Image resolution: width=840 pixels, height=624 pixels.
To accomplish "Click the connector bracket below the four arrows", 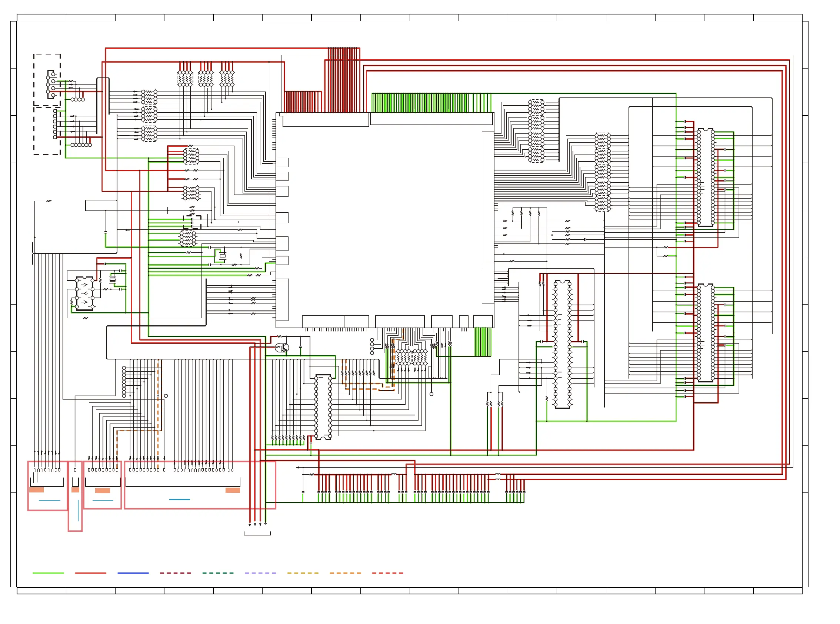I will click(x=257, y=533).
